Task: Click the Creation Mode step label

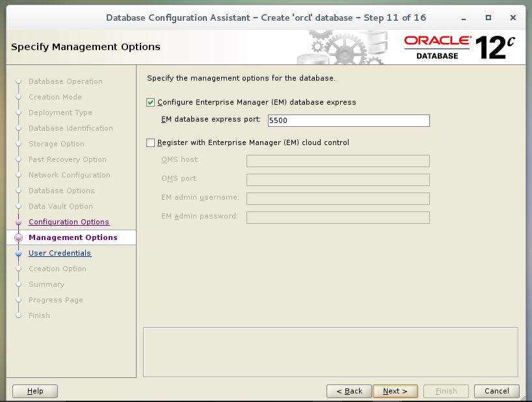Action: click(55, 97)
